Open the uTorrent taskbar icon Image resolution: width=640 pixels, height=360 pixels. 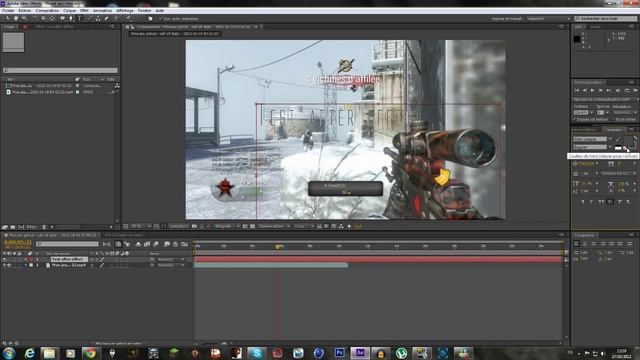tap(401, 353)
